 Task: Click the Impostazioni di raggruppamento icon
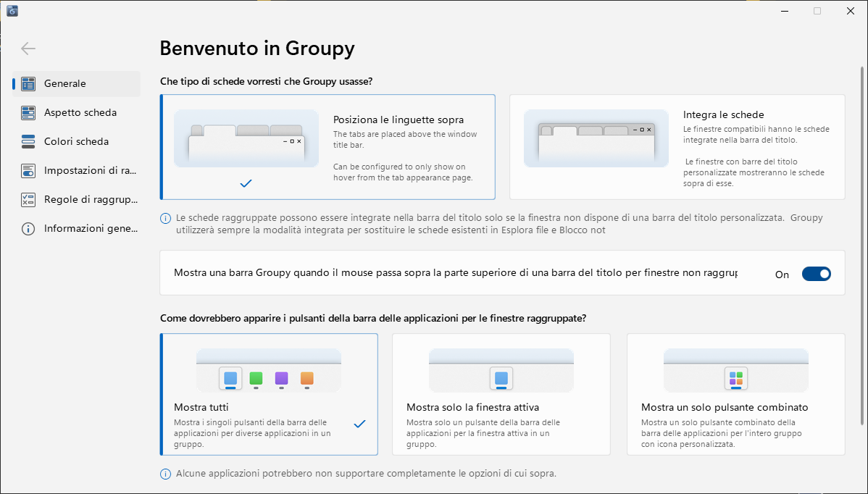(x=28, y=171)
